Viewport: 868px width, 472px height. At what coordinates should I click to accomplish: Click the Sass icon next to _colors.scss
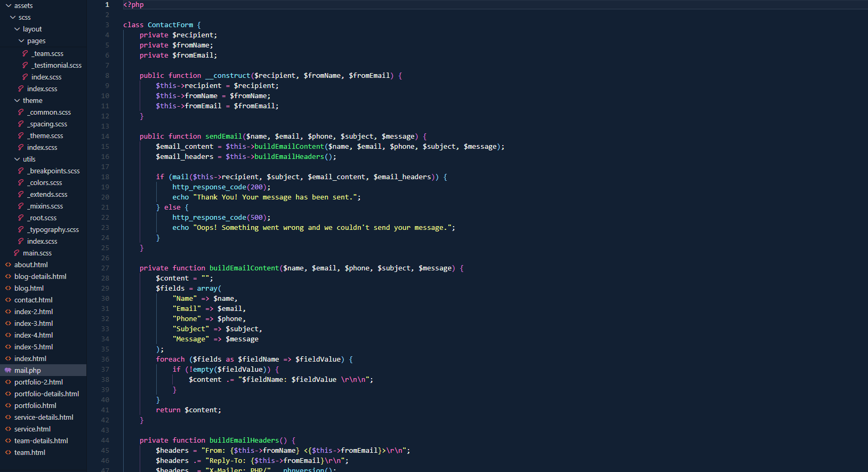tap(21, 182)
